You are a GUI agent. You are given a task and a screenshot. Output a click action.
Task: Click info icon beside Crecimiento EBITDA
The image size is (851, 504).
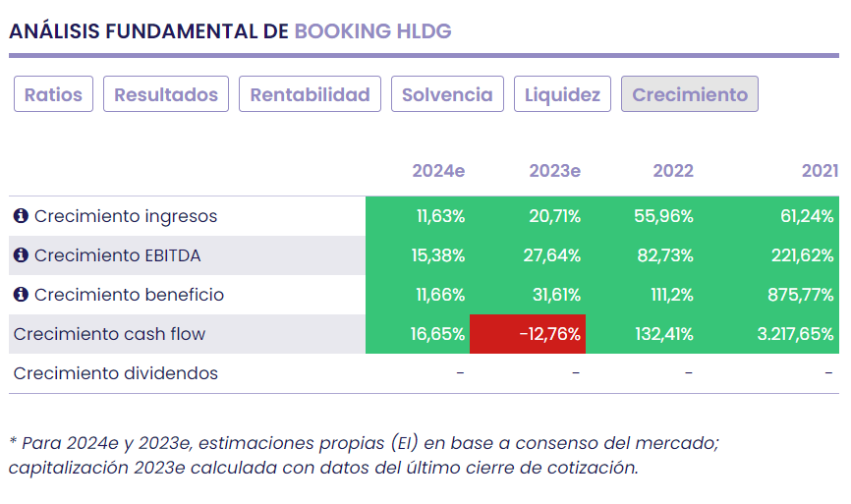point(22,255)
